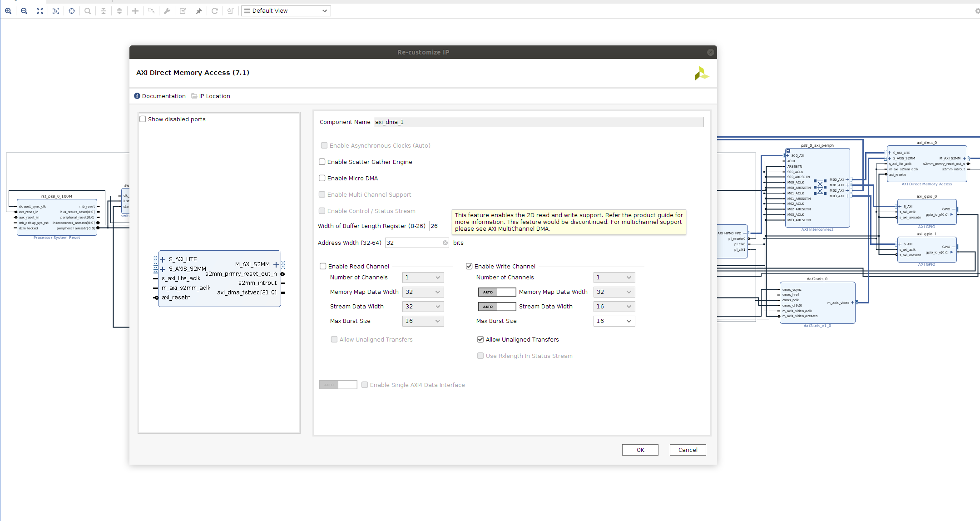980x521 pixels.
Task: Toggle Enable Micro DMA checkbox
Action: pos(322,178)
